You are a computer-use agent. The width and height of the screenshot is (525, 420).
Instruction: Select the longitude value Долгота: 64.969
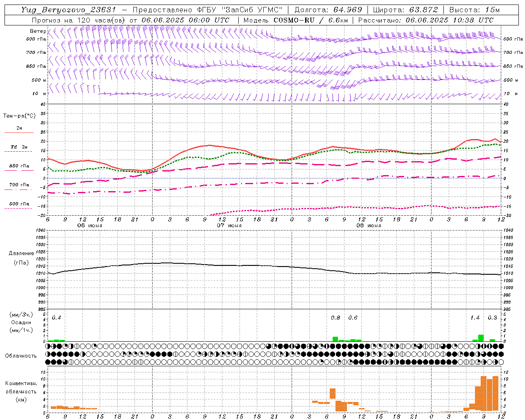click(329, 10)
